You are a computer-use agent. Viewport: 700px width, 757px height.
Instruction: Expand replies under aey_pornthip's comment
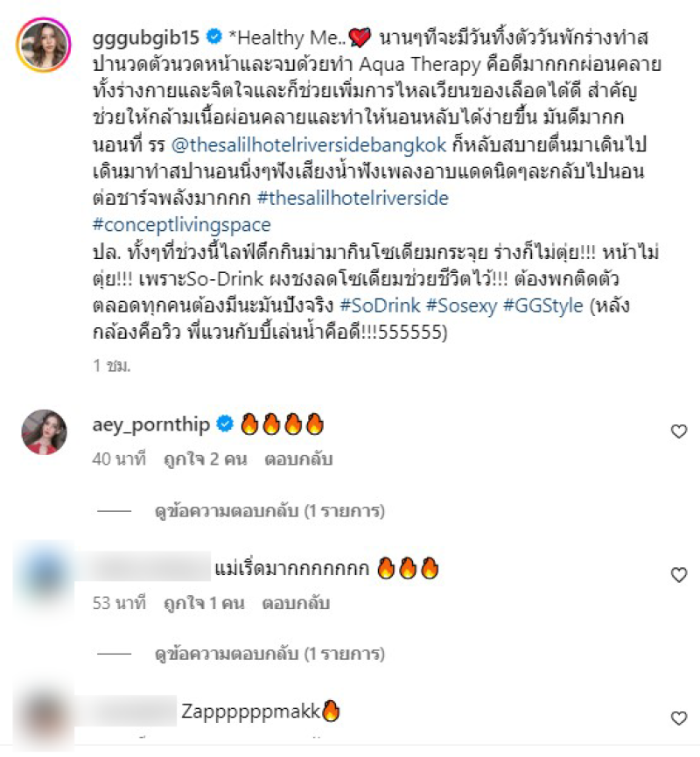(x=269, y=511)
